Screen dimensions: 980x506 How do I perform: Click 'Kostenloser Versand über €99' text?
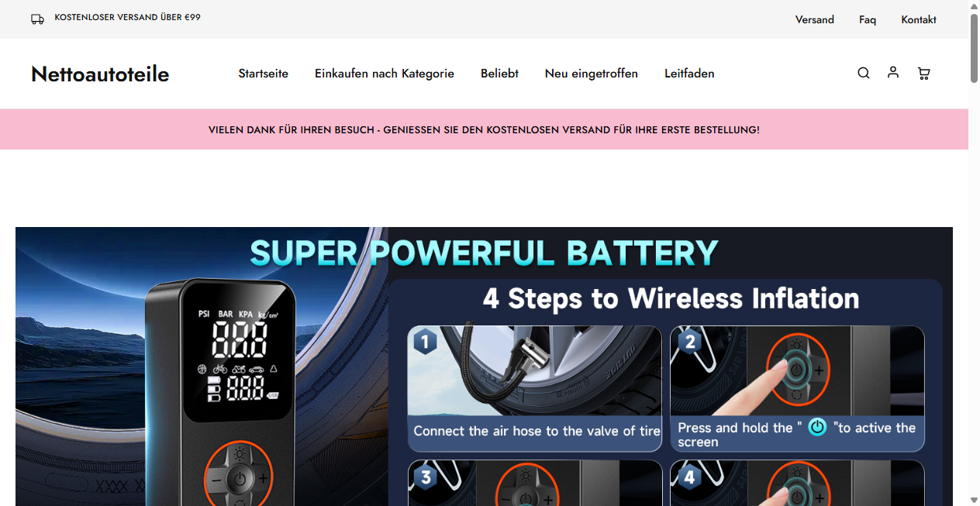[x=127, y=18]
